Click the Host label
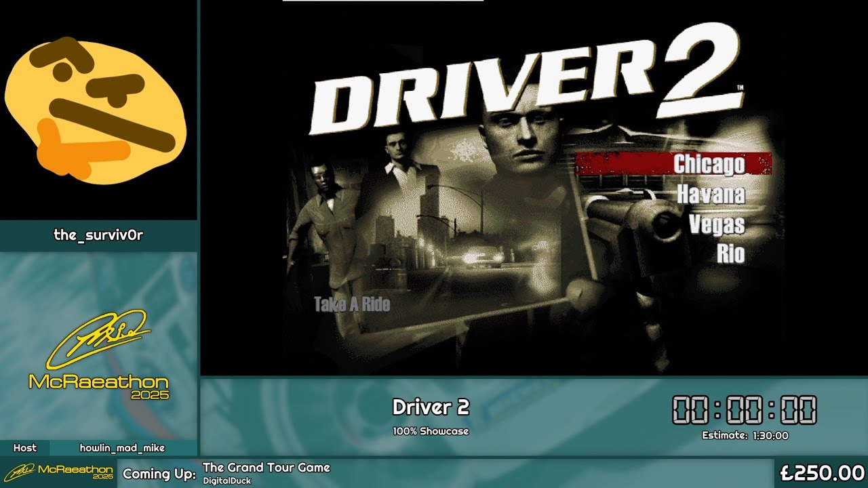Viewport: 868px width, 488px height. [x=25, y=448]
